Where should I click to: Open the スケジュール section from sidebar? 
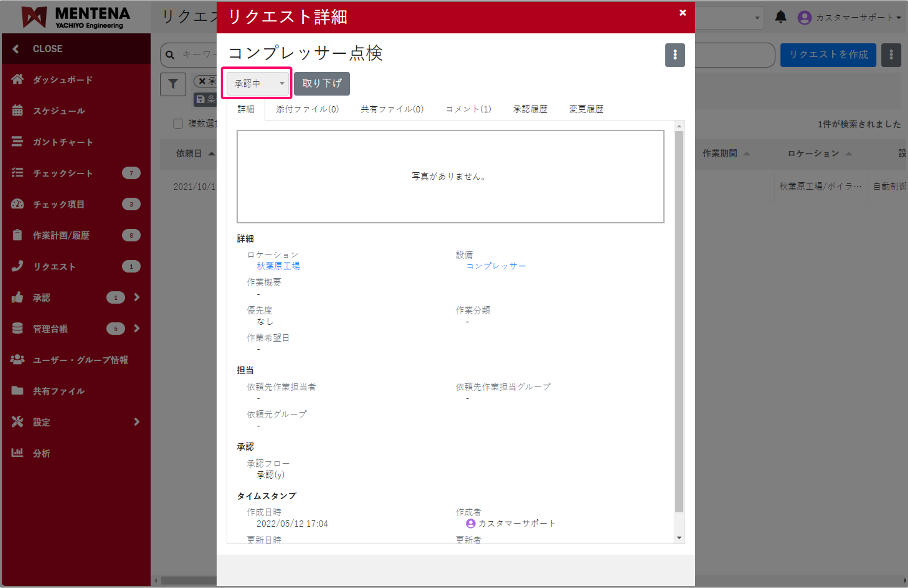(18, 111)
